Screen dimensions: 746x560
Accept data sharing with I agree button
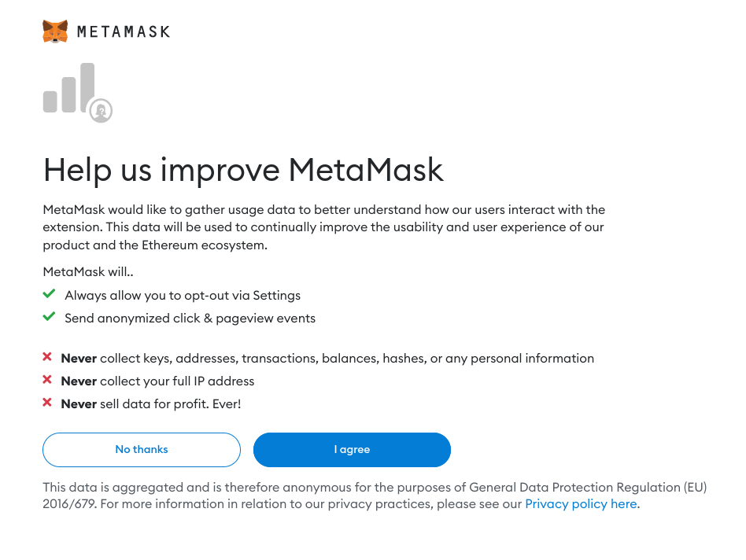click(352, 450)
